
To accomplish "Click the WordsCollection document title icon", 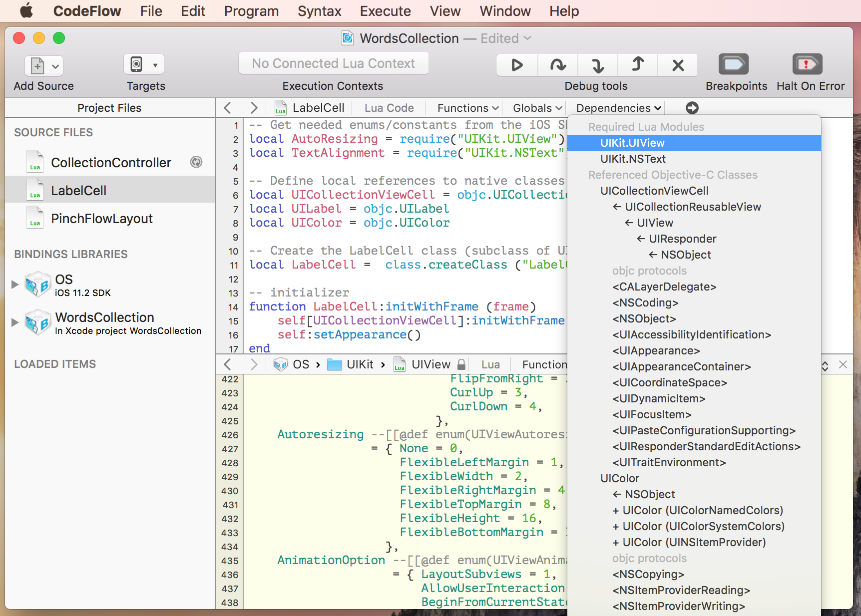I will (x=348, y=38).
